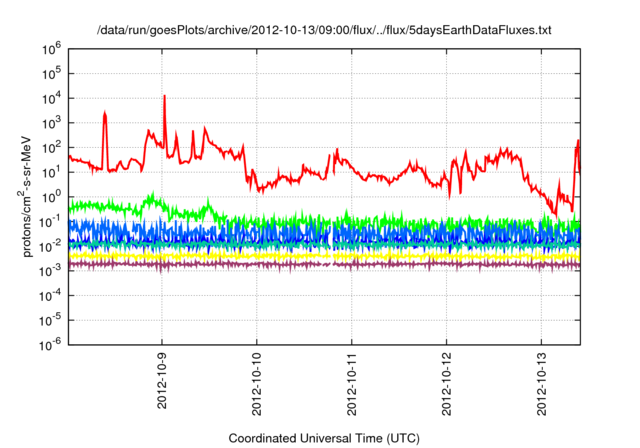Click the 10^-1 y-axis tick label
This screenshot has height=448, width=640.
[50, 222]
